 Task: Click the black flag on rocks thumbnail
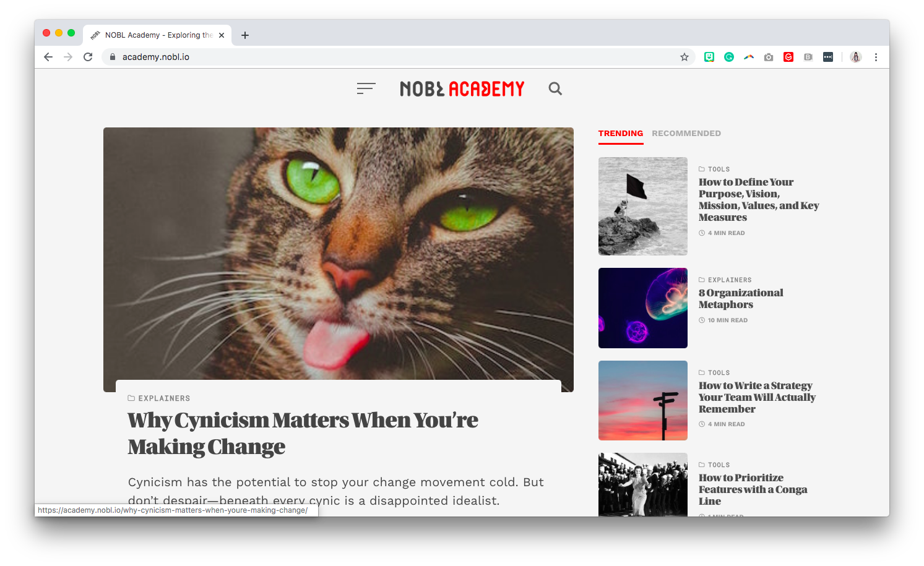(643, 206)
